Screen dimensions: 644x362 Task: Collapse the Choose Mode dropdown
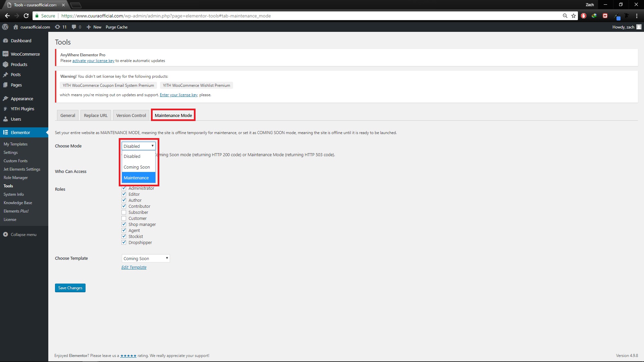(139, 146)
